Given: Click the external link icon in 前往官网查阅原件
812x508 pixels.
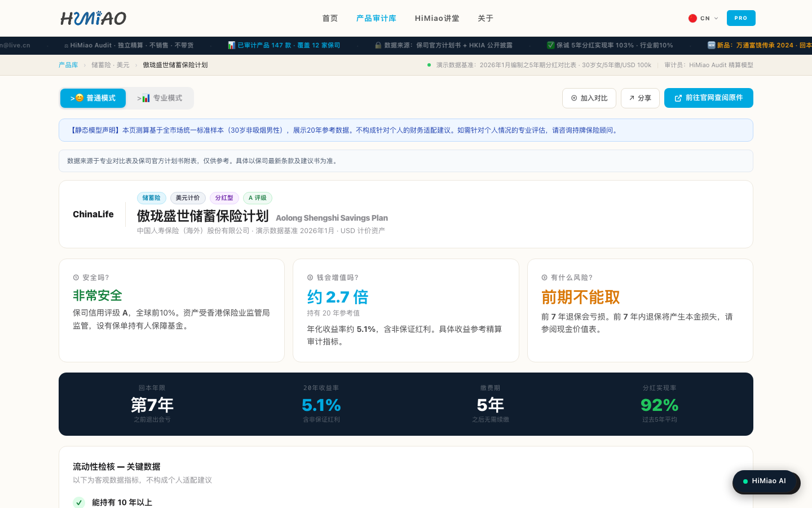Looking at the screenshot, I should click(x=678, y=98).
